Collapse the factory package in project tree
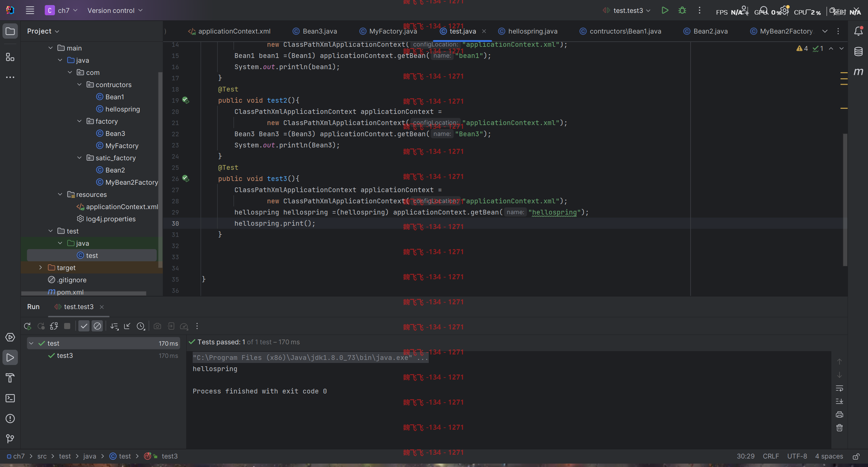 coord(79,121)
